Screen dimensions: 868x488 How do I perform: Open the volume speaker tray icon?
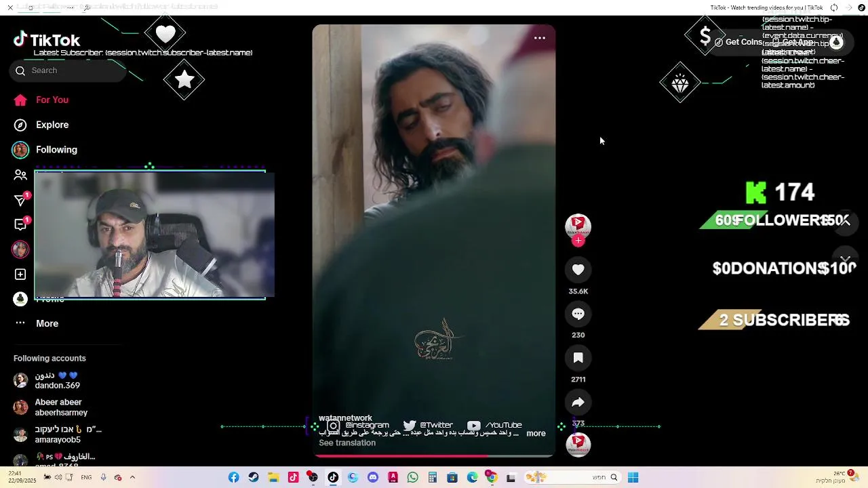tap(58, 478)
